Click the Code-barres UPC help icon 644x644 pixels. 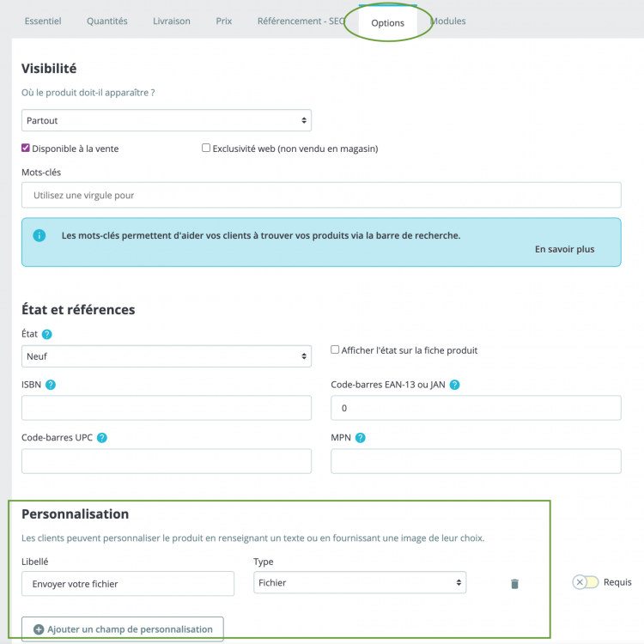tap(102, 438)
